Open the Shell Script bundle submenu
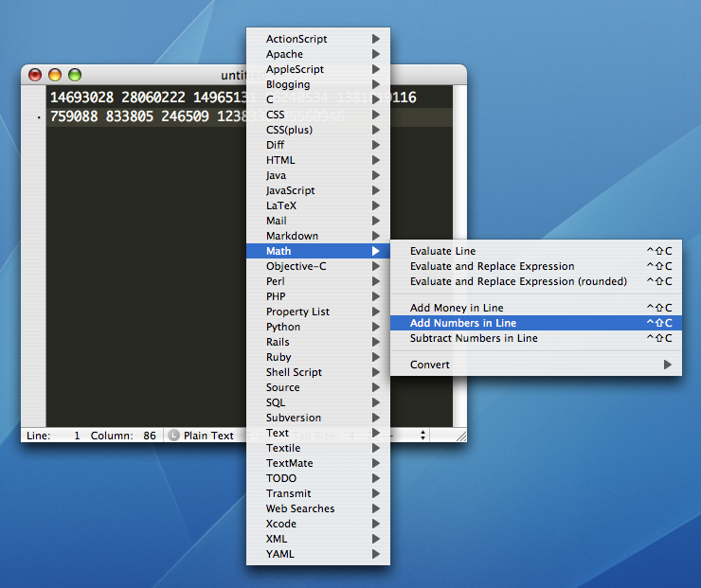Viewport: 701px width, 588px height. (318, 372)
